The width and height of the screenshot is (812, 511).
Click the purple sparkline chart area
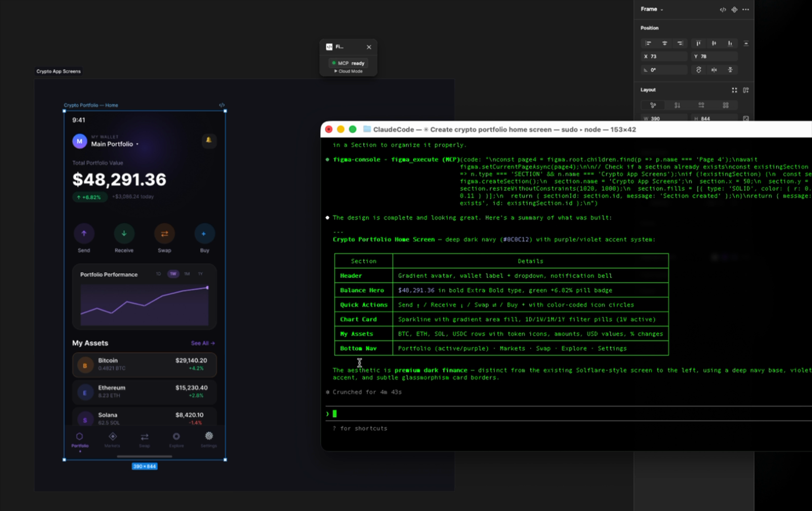144,305
